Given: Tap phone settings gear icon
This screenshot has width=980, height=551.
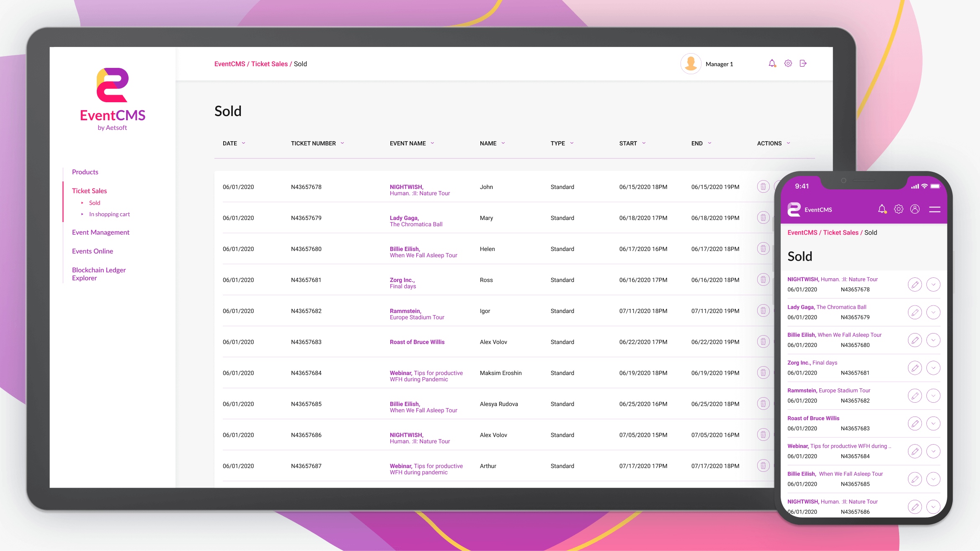Looking at the screenshot, I should pos(898,209).
